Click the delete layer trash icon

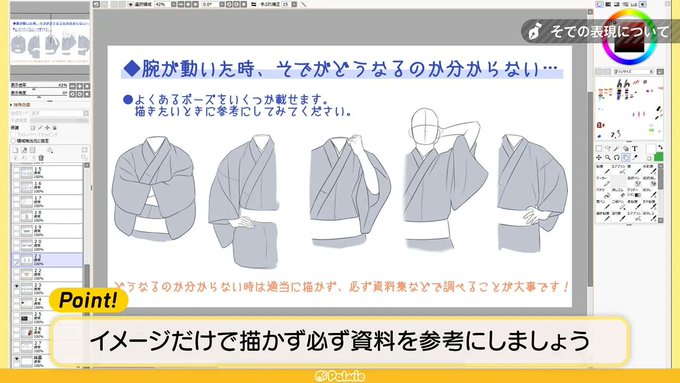pos(41,158)
